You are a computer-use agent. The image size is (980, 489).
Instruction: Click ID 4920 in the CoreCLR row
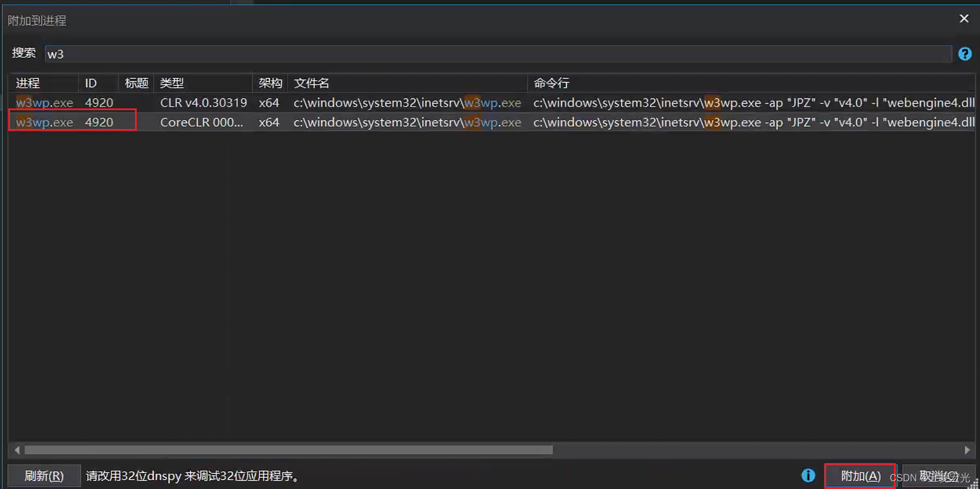pyautogui.click(x=99, y=122)
